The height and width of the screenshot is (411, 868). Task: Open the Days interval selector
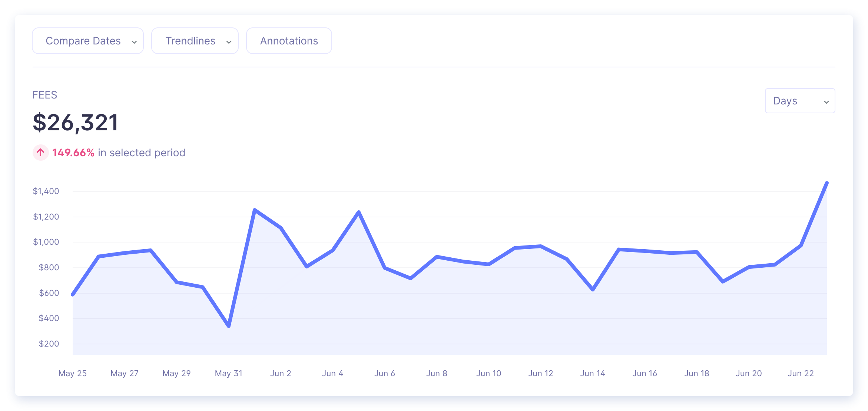point(800,101)
